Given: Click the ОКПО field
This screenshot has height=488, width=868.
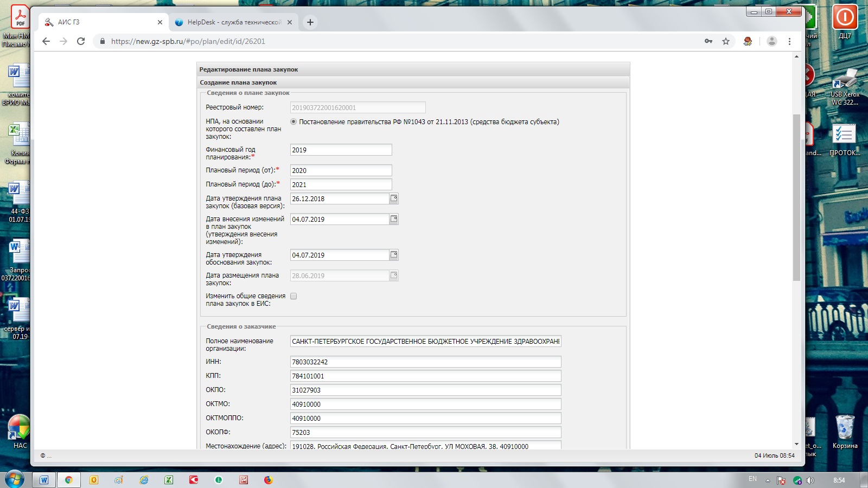Looking at the screenshot, I should pos(425,390).
